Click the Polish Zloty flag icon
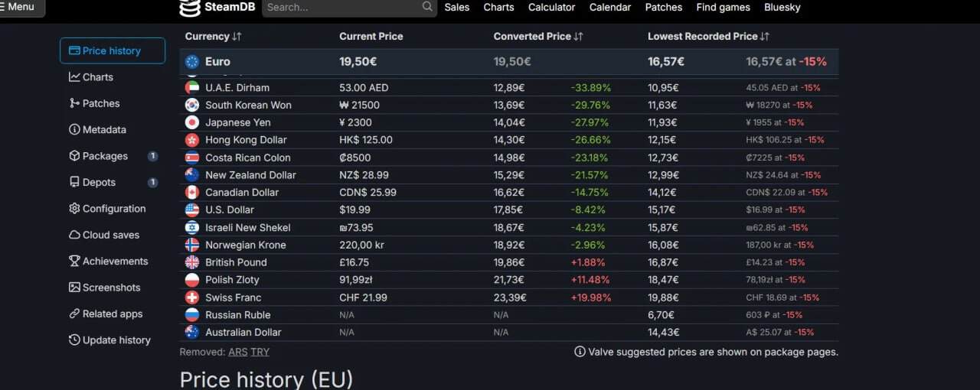 pos(192,280)
